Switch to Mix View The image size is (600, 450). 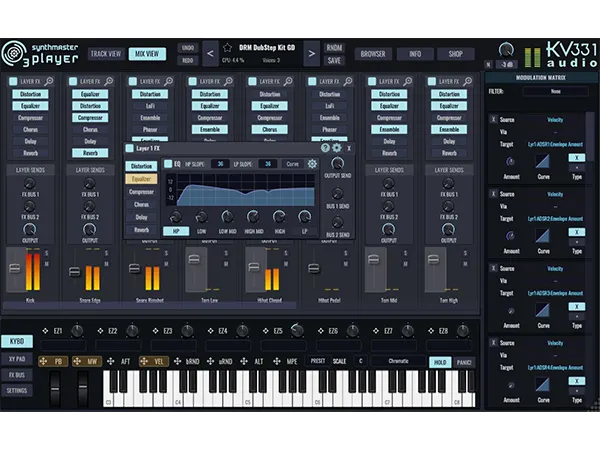pyautogui.click(x=147, y=54)
